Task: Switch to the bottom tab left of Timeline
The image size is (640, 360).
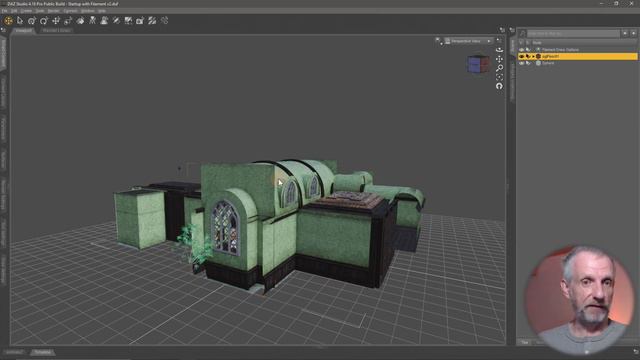Action: (14, 352)
